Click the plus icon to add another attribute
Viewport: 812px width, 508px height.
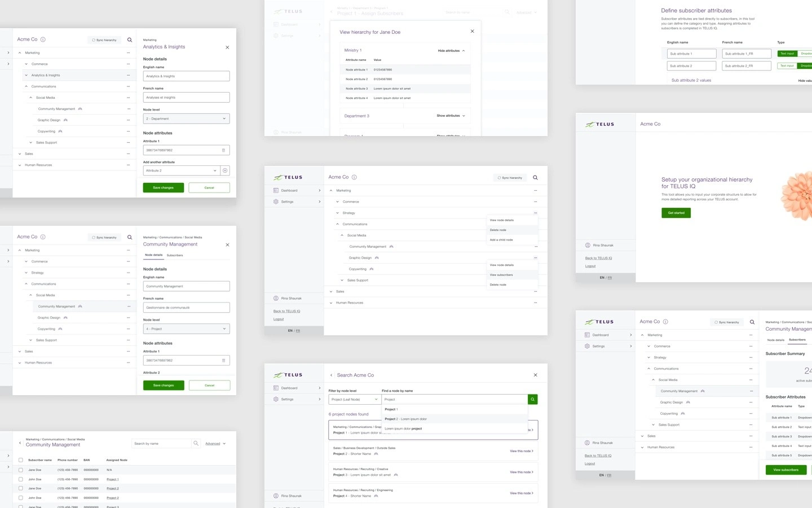[225, 170]
